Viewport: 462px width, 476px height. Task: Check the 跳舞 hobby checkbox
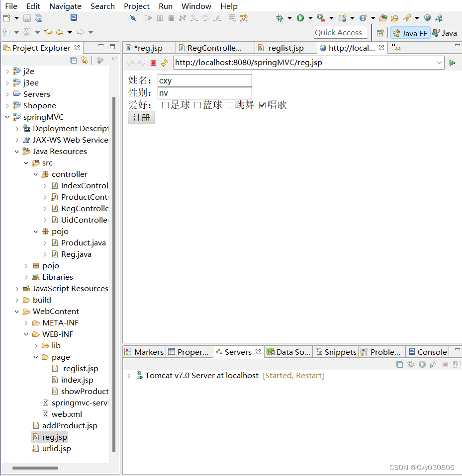230,105
